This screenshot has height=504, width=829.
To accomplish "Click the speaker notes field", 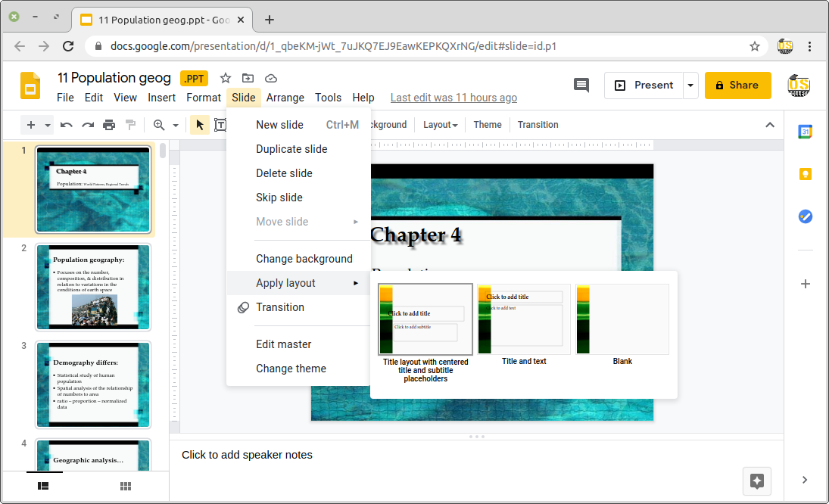I will (x=454, y=455).
